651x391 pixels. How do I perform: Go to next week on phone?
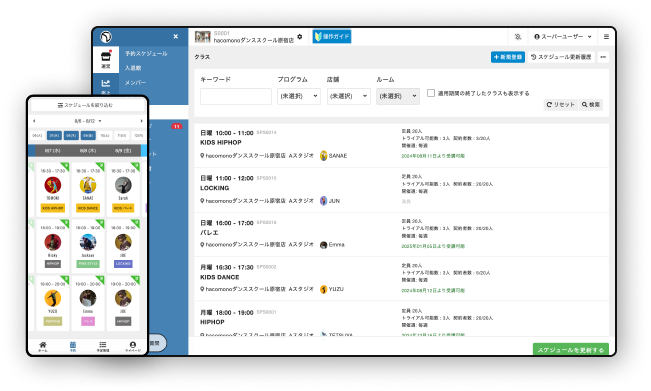141,121
